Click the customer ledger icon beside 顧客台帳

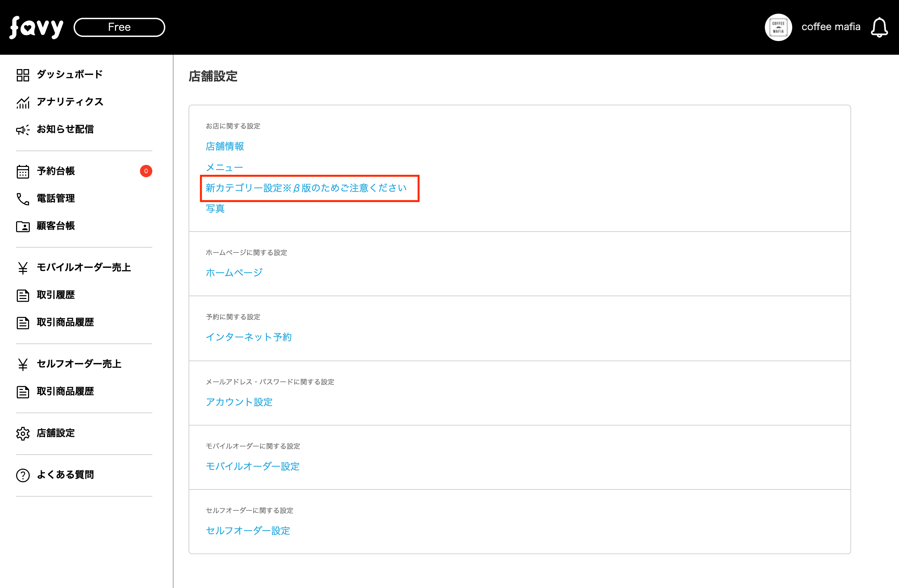(23, 226)
